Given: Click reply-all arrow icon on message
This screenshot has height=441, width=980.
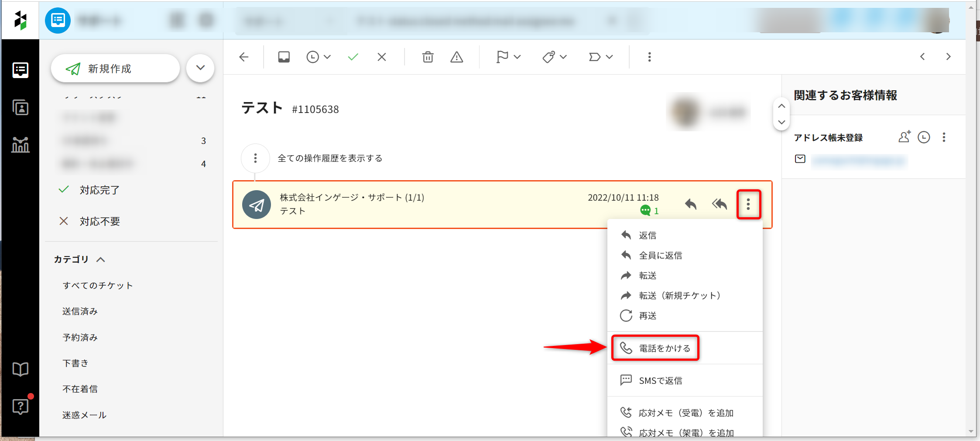Looking at the screenshot, I should tap(720, 204).
